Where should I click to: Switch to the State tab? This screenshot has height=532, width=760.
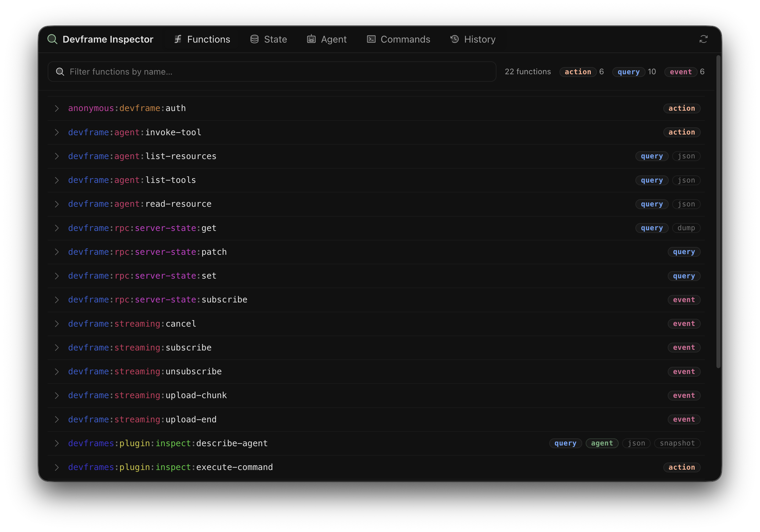[269, 39]
